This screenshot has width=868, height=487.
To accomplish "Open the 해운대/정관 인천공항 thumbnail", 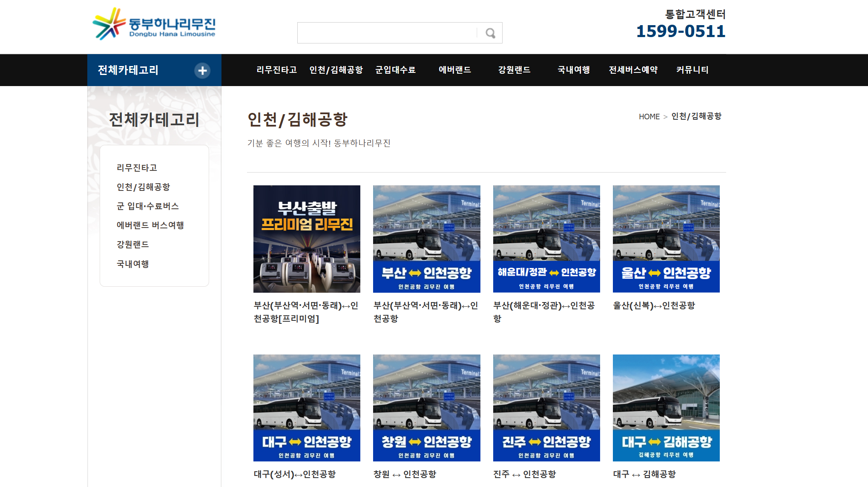I will point(546,239).
